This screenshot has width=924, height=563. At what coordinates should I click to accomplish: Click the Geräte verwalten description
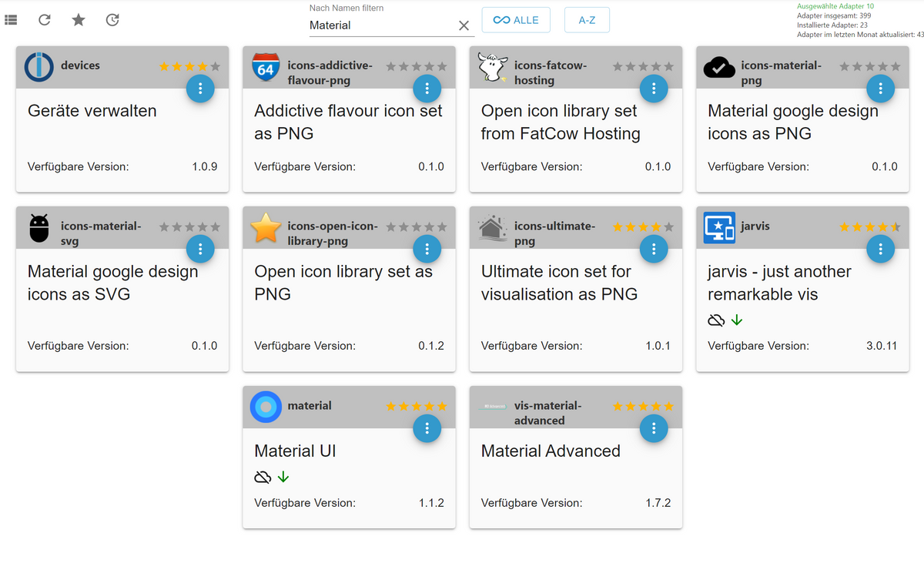(92, 111)
